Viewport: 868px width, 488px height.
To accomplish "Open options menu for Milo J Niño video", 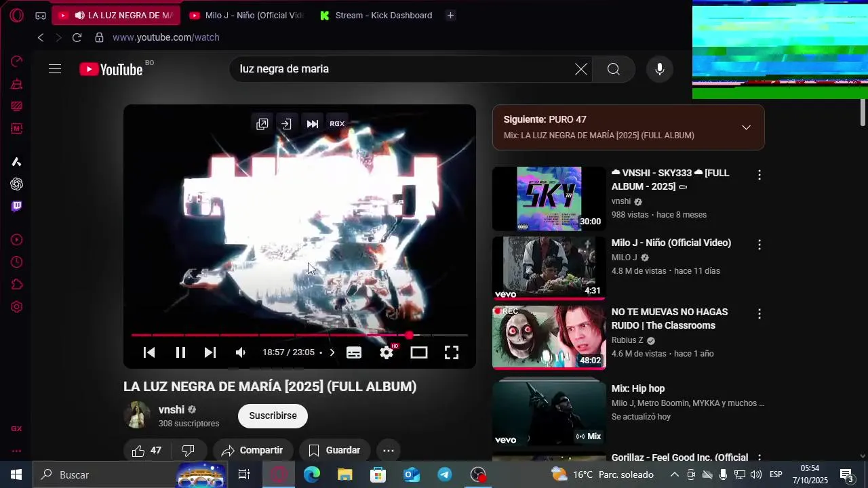I will pyautogui.click(x=759, y=245).
